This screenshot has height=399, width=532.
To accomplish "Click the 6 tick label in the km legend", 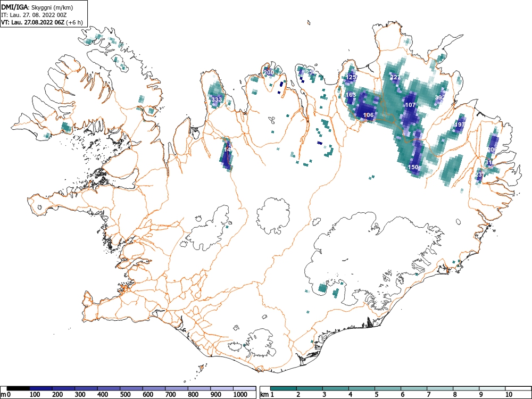I will click(403, 394).
